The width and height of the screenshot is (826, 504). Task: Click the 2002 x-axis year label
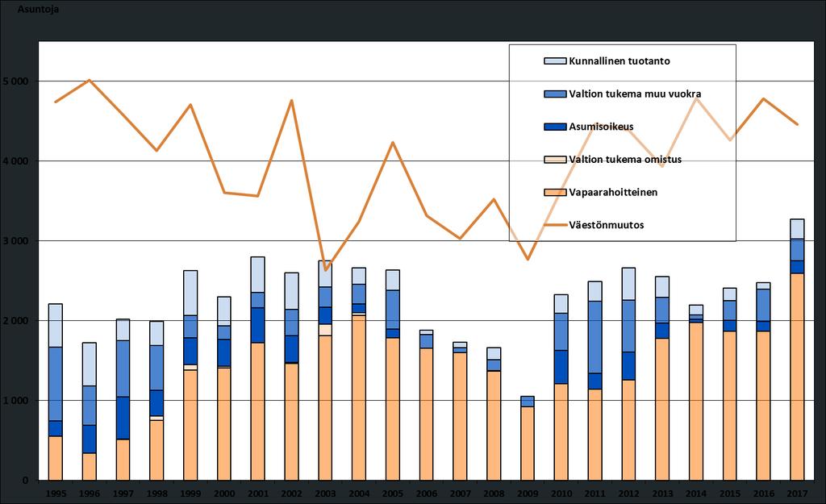click(291, 494)
